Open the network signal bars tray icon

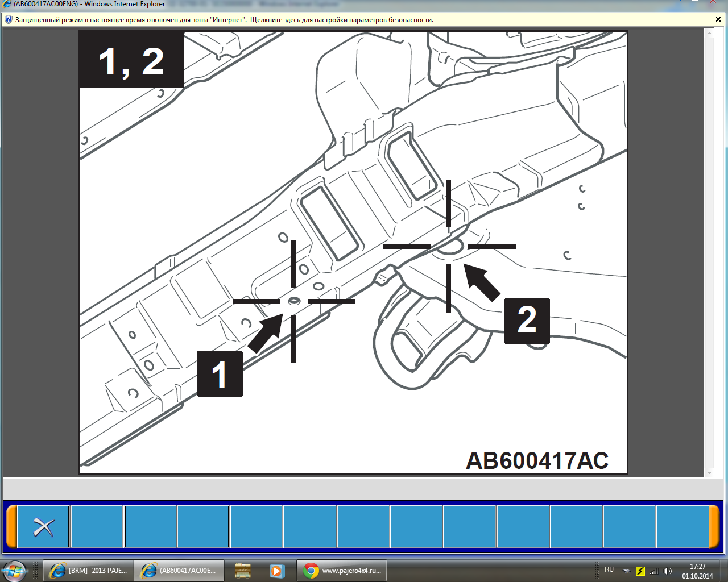[654, 571]
